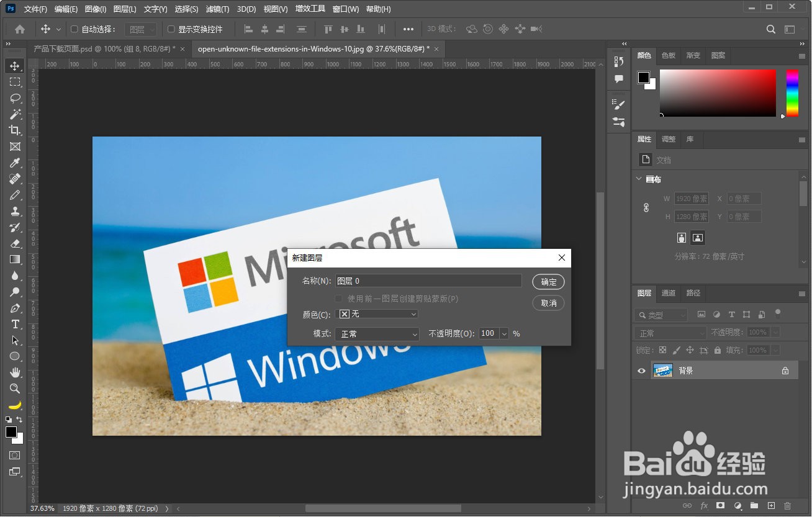Open the 不透明度 dropdown arrow in dialog
The image size is (812, 517).
[503, 334]
